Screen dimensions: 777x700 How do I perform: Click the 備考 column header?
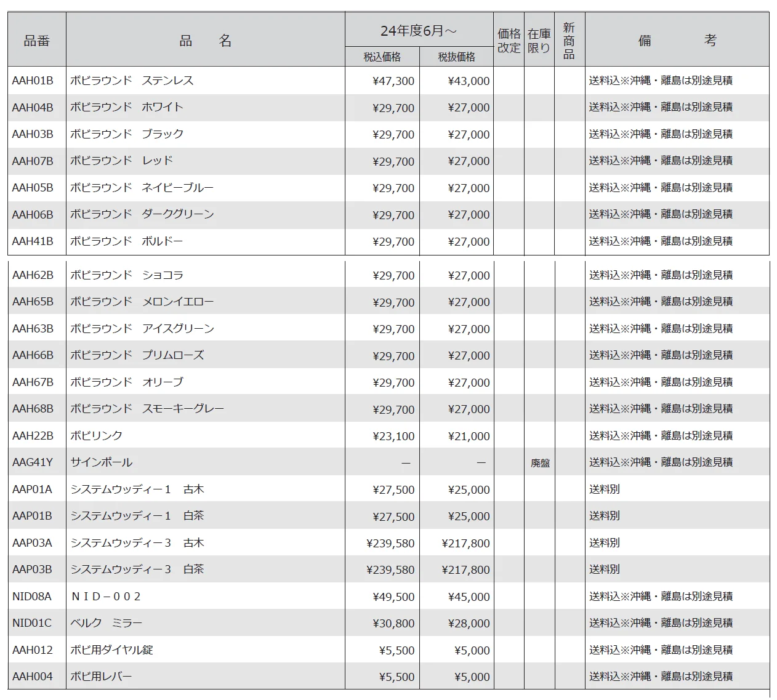click(677, 41)
